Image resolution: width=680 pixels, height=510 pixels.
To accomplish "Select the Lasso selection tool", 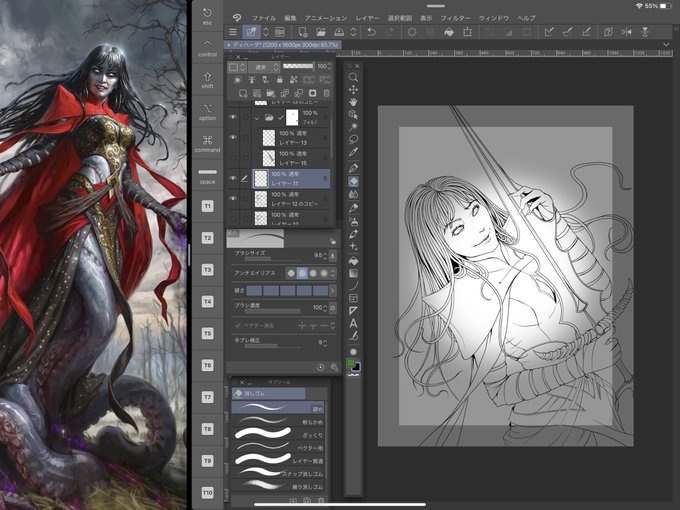I will click(x=353, y=139).
